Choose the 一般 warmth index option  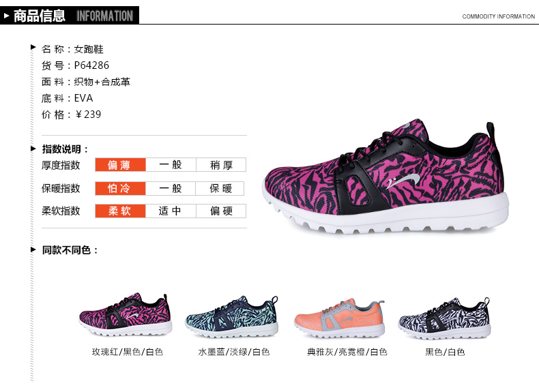pyautogui.click(x=171, y=188)
